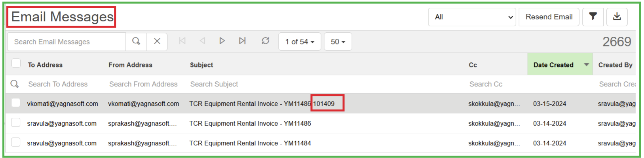This screenshot has height=158, width=644.
Task: Open the filter funnel icon
Action: (x=593, y=17)
